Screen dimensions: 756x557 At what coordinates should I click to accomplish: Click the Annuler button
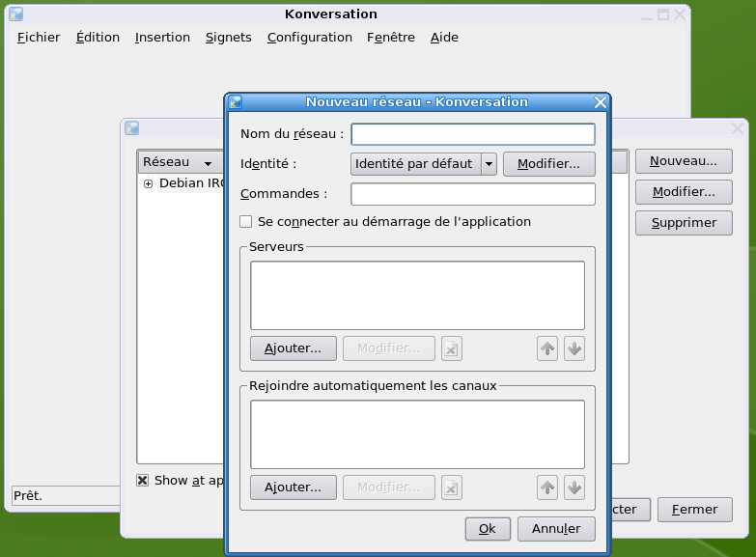pos(556,529)
